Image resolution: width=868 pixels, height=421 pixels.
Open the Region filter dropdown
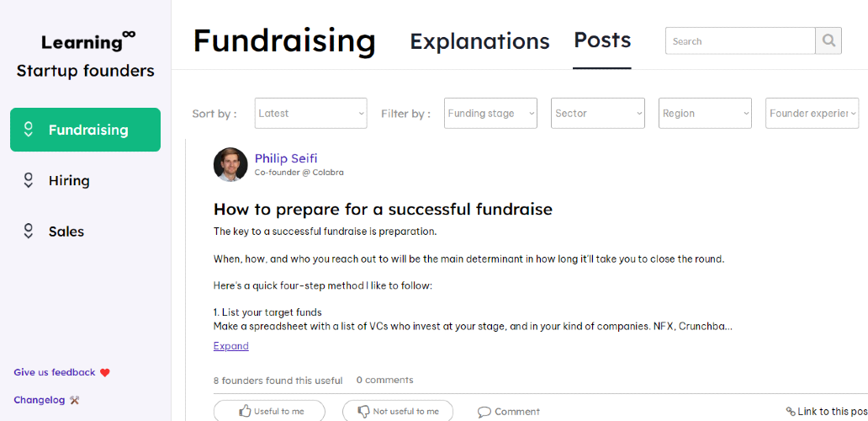[705, 114]
